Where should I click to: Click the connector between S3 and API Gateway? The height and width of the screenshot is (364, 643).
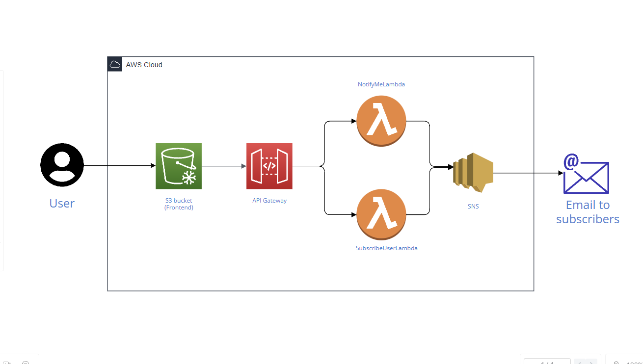[223, 166]
